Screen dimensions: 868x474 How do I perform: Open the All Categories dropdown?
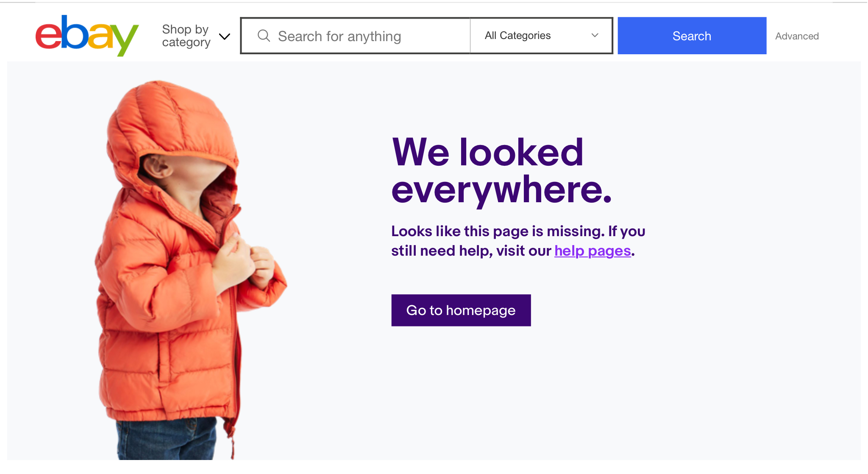(541, 36)
